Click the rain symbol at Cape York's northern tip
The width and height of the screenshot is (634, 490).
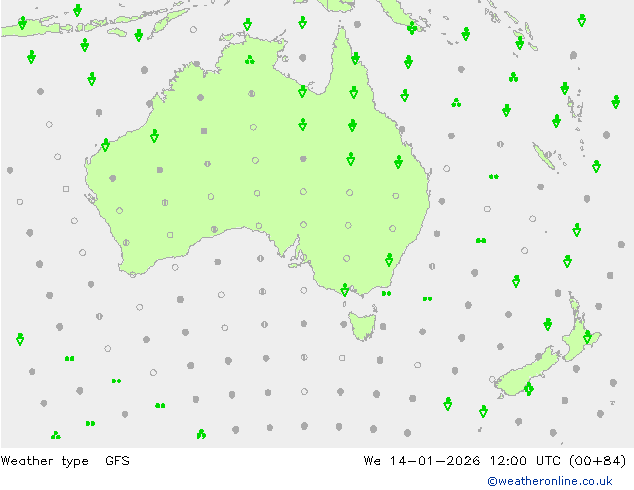355,58
